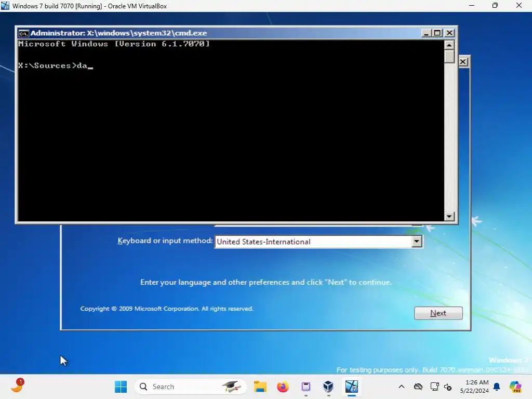Click the Administrator cmd.exe title text

click(118, 33)
